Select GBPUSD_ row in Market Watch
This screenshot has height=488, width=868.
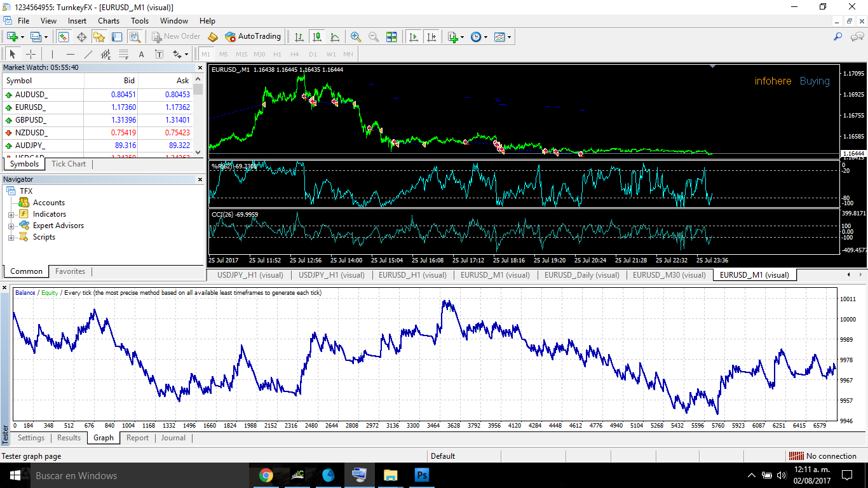(98, 120)
